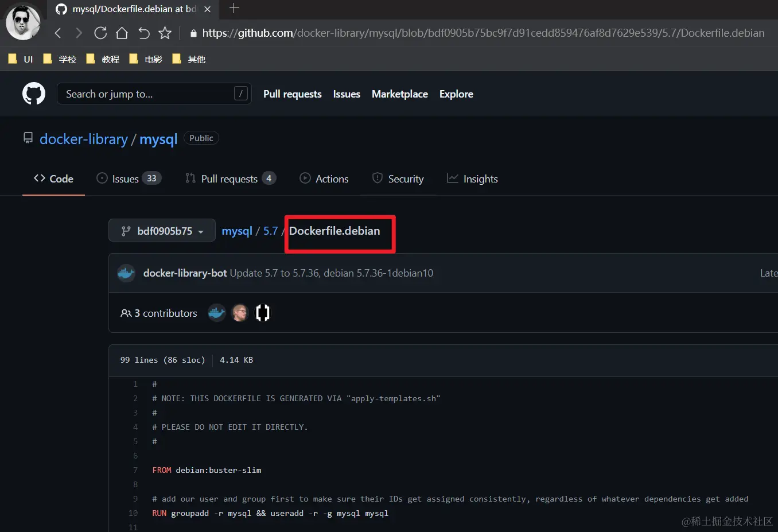Click the 4.14 KB file size text

(236, 360)
